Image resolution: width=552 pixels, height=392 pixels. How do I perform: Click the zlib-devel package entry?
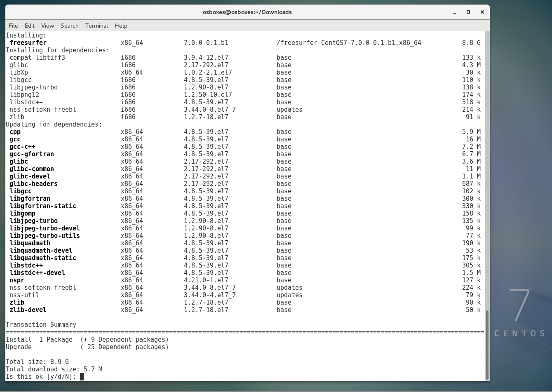(x=28, y=310)
